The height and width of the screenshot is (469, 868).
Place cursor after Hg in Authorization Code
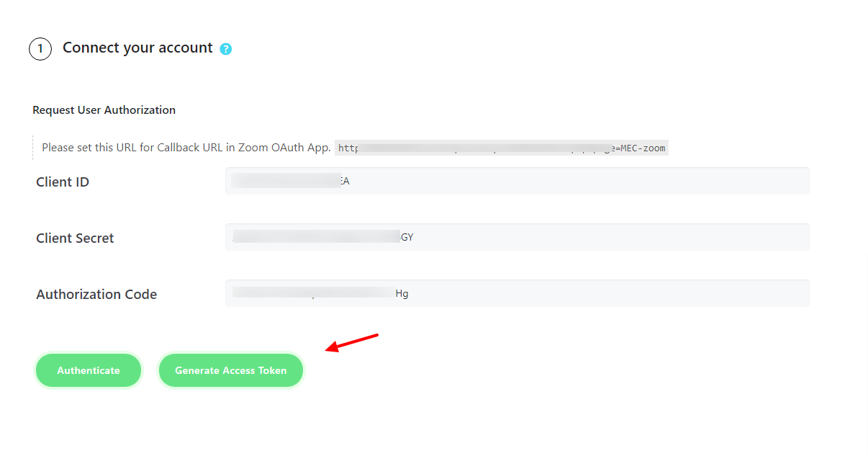click(x=410, y=294)
